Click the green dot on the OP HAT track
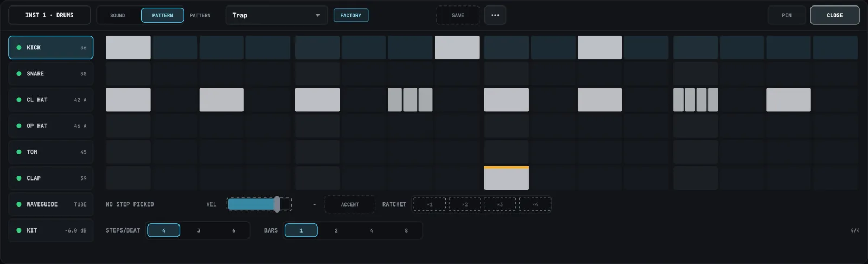Screen dimensions: 868x264 click(x=19, y=126)
